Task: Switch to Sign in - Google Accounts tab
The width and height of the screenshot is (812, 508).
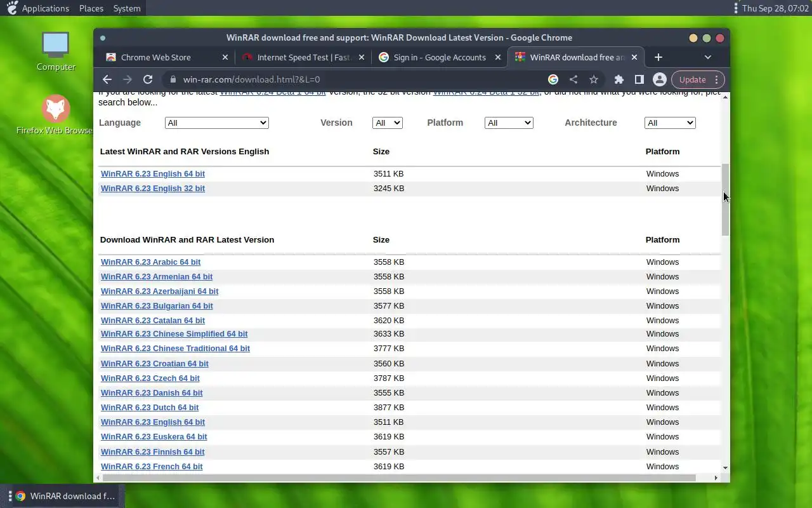Action: [440, 57]
